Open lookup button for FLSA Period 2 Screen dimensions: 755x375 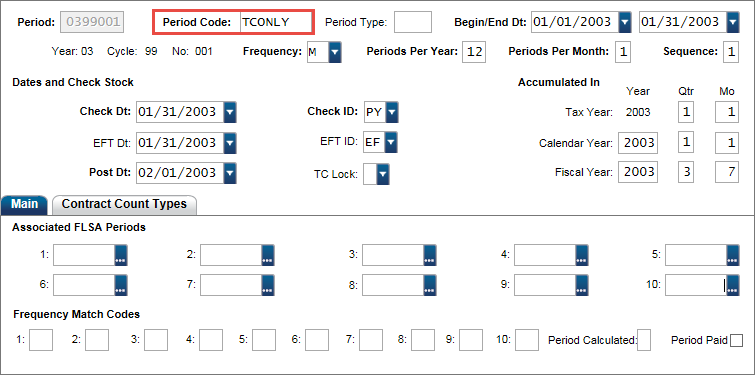tap(268, 255)
